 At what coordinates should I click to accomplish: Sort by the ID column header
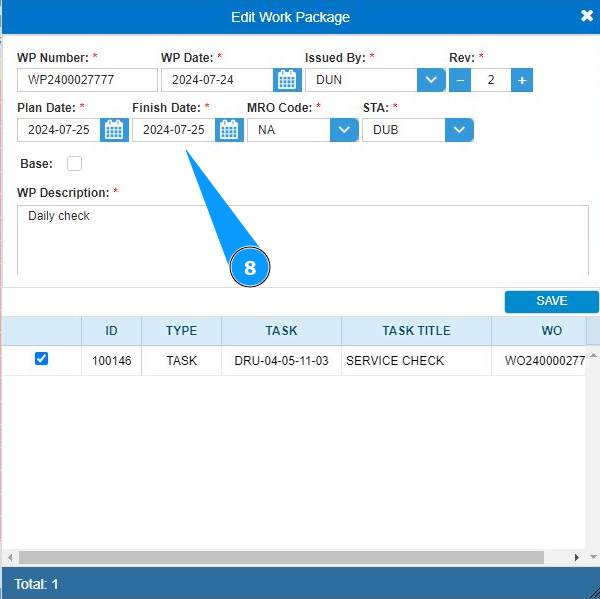point(111,331)
